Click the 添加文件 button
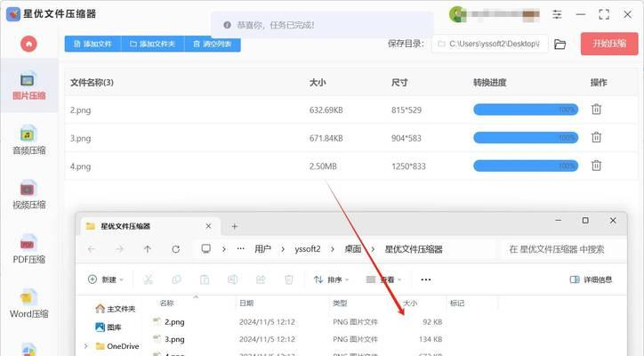 click(93, 44)
